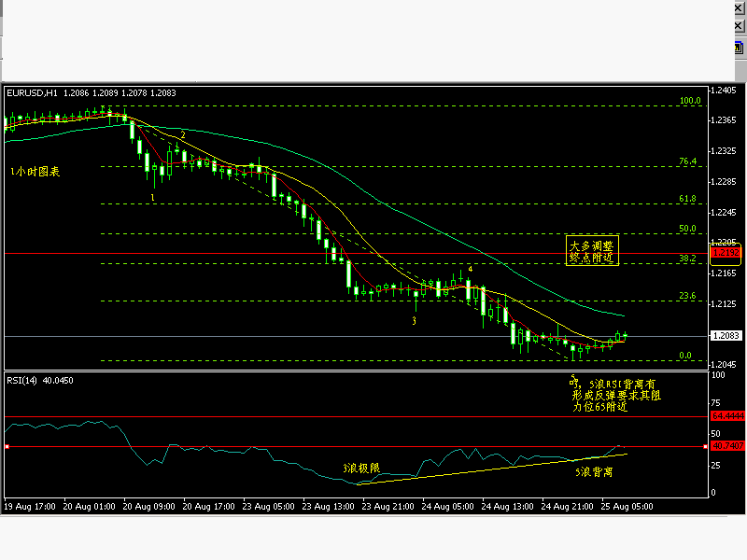The image size is (747, 560).
Task: Click the 20 Aug 17:00 time axis label
Action: [208, 507]
